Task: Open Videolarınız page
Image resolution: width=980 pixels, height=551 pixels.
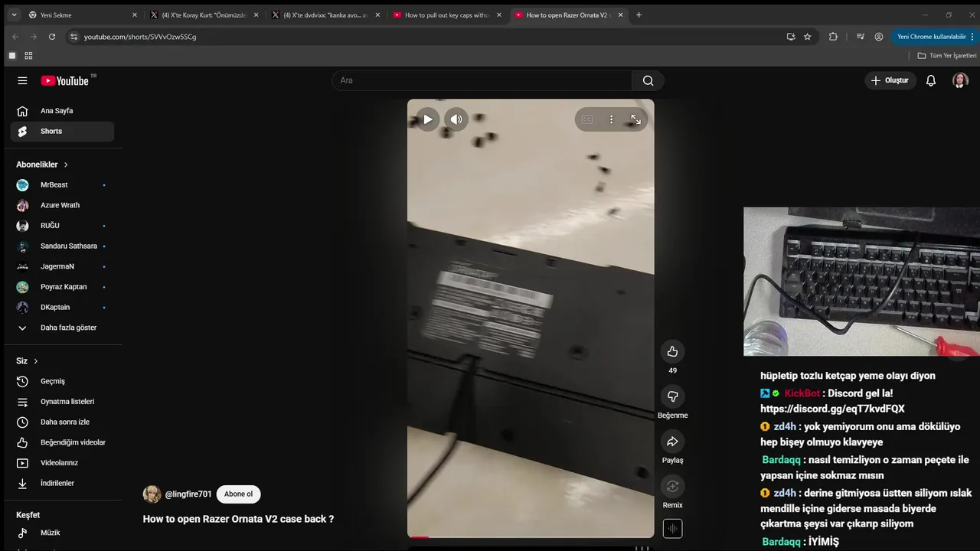Action: click(63, 463)
